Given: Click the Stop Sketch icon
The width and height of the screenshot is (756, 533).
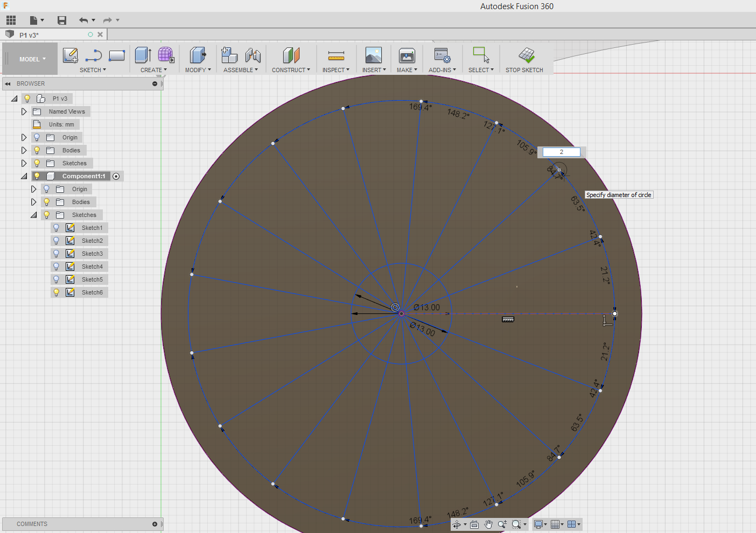Looking at the screenshot, I should pyautogui.click(x=527, y=55).
